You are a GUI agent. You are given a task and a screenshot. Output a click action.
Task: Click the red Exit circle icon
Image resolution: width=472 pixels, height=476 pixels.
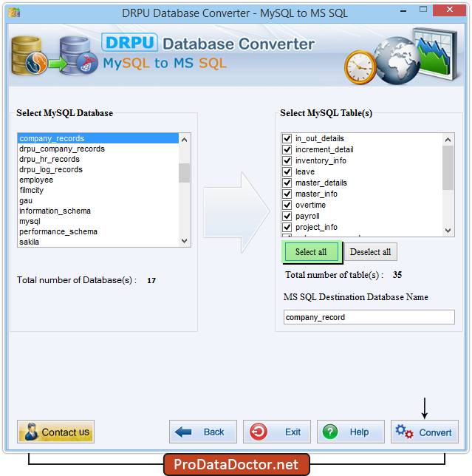tap(258, 432)
